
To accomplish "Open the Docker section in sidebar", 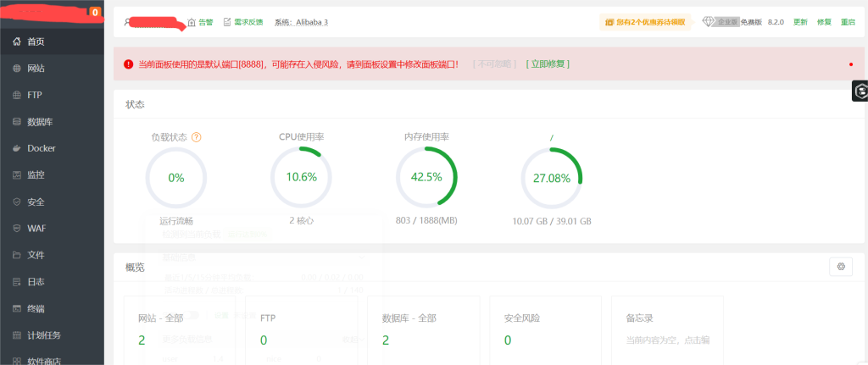I will (40, 148).
